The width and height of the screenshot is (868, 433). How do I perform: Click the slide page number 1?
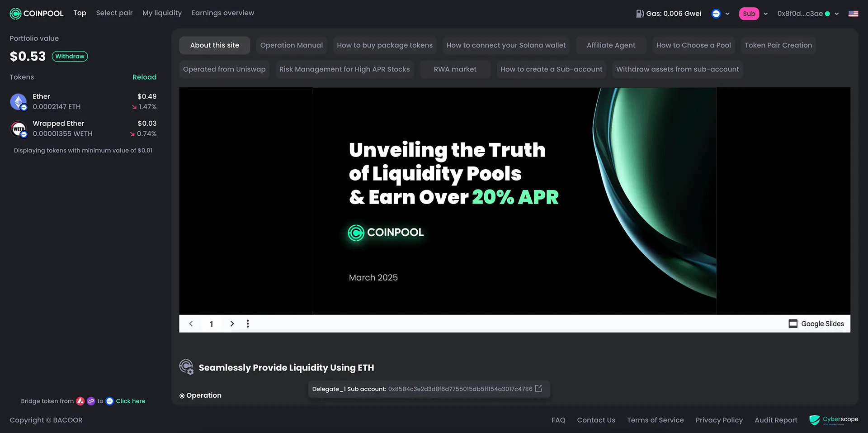(211, 324)
